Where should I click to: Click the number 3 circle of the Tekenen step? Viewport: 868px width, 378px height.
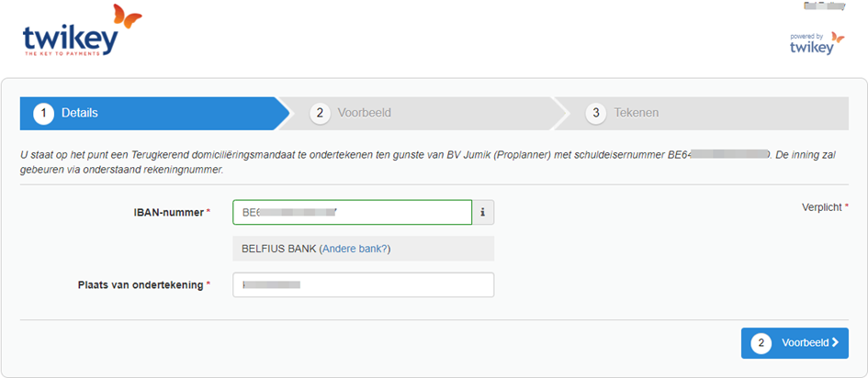coord(595,113)
